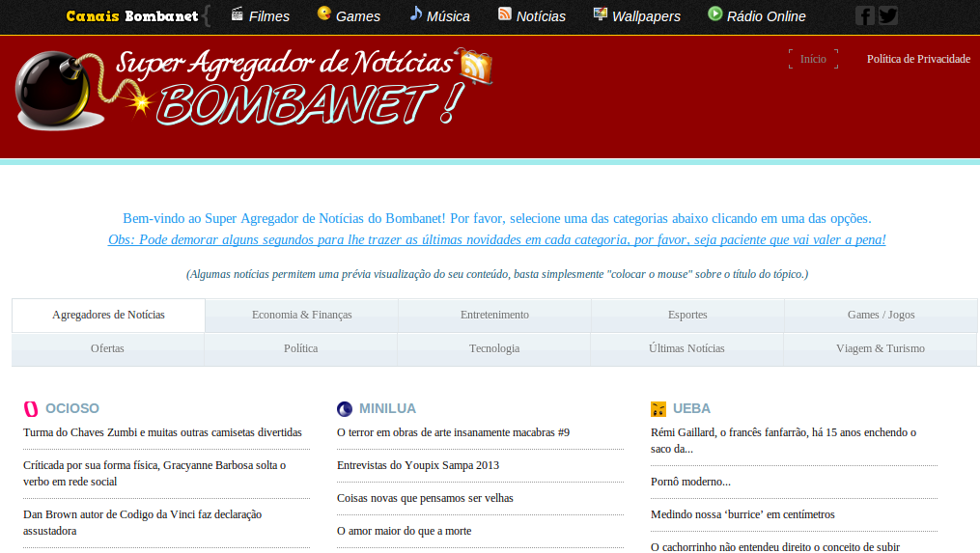Switch to Política tab
The width and height of the screenshot is (980, 553).
(300, 348)
